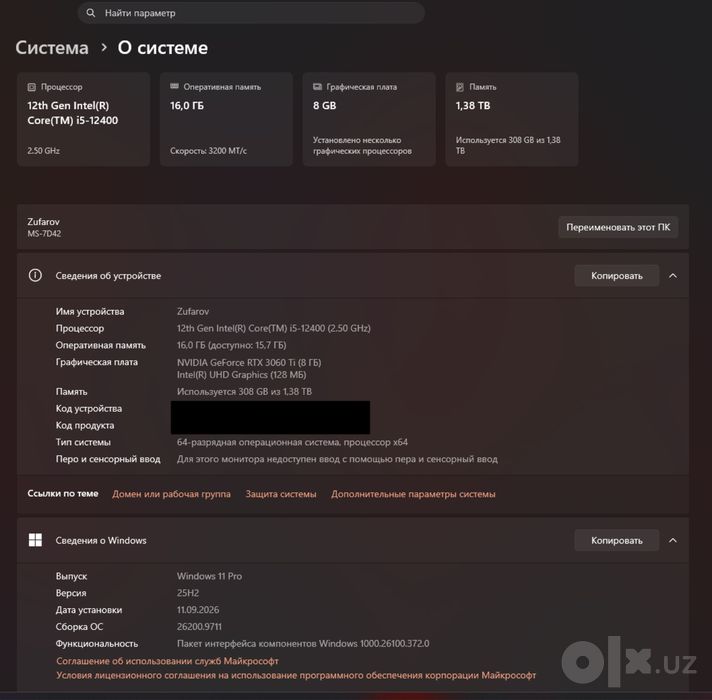Select processor value '12th Gen Intel(R) Core(TM) i5-12400 (2.50 GHz)'

(x=273, y=328)
